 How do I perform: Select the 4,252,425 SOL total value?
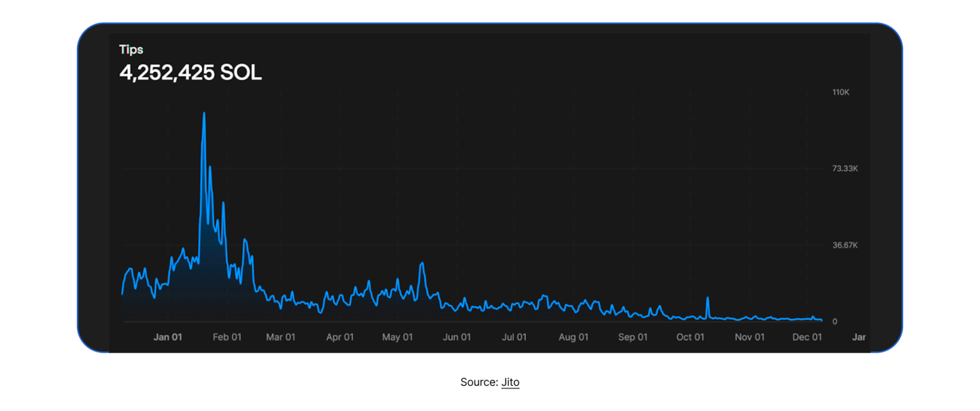pyautogui.click(x=191, y=72)
